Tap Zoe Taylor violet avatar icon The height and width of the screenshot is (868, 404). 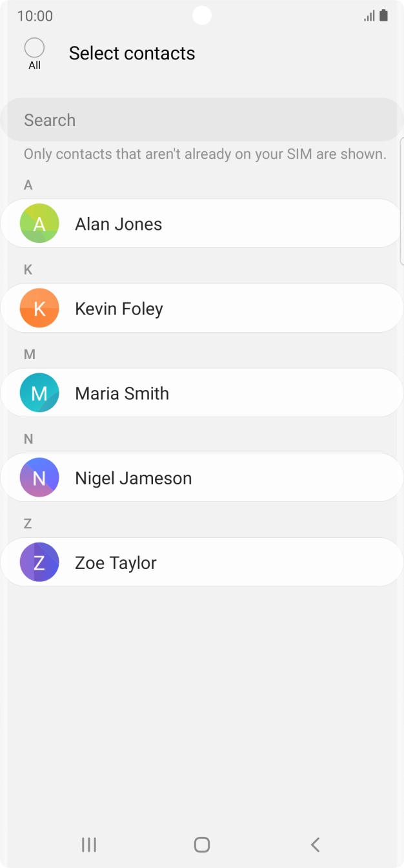click(x=39, y=562)
